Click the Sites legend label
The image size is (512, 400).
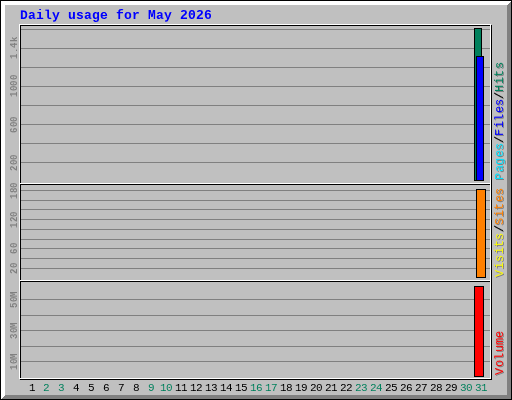pos(499,207)
